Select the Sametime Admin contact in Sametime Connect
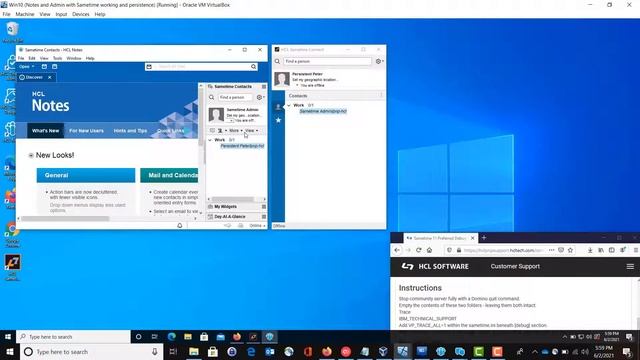Screen dimensions: 640x360 point(323,111)
